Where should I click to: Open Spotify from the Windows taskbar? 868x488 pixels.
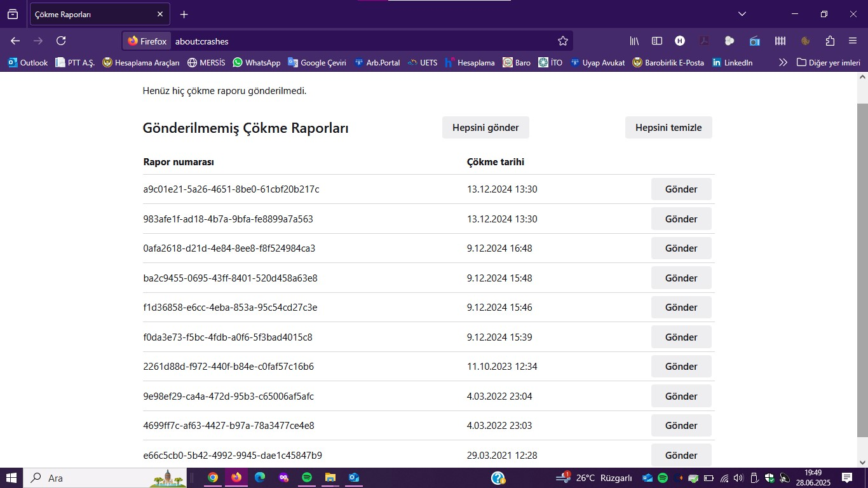click(307, 477)
